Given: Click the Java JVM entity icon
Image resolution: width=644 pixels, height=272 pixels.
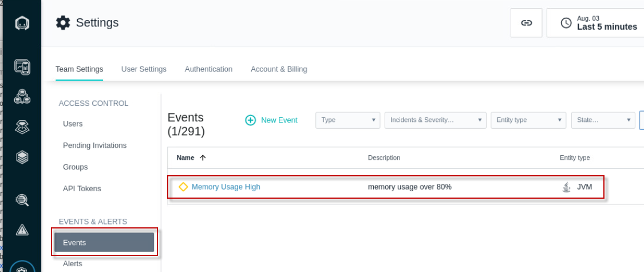Looking at the screenshot, I should (x=566, y=187).
